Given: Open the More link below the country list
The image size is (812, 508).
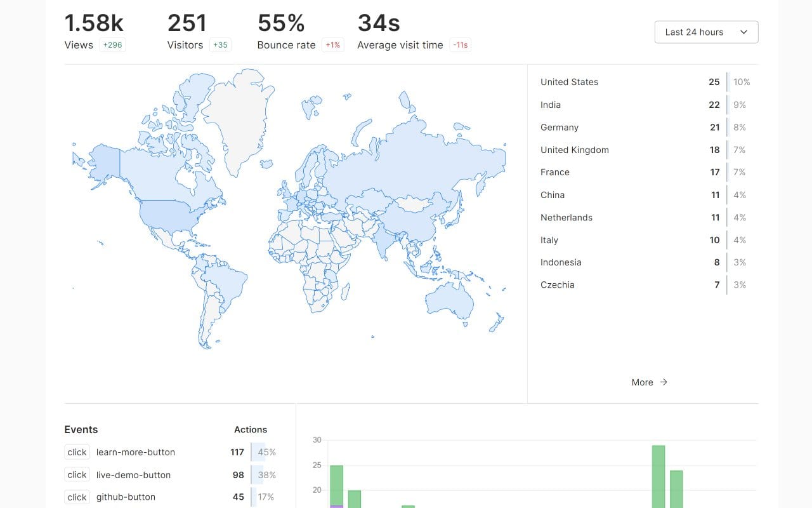Looking at the screenshot, I should 641,382.
